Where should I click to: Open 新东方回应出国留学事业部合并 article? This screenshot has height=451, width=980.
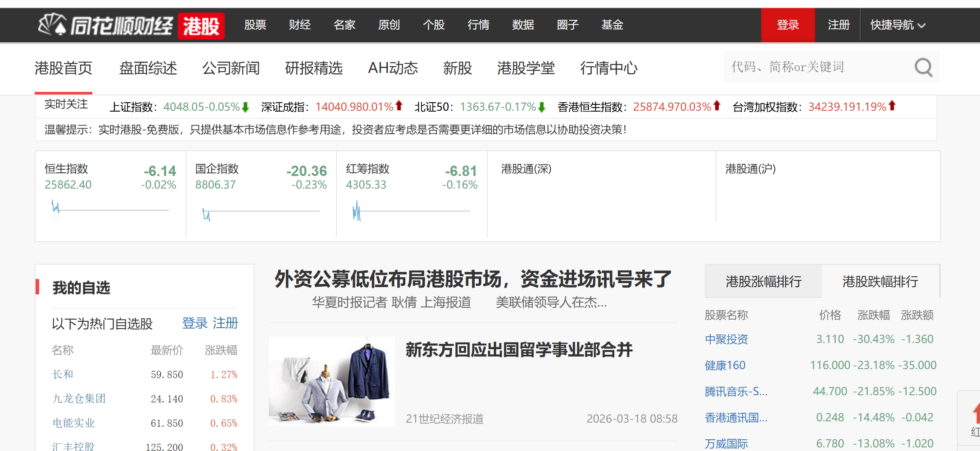(519, 350)
